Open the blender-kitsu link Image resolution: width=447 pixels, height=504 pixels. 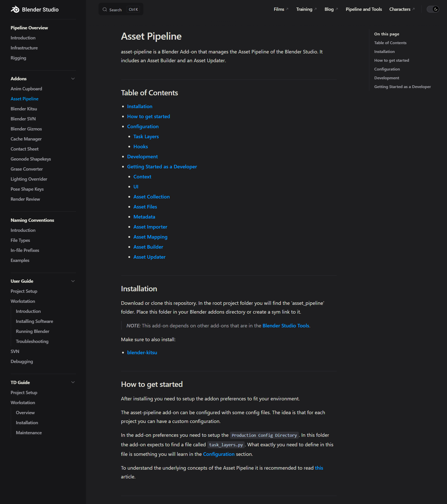pos(142,352)
